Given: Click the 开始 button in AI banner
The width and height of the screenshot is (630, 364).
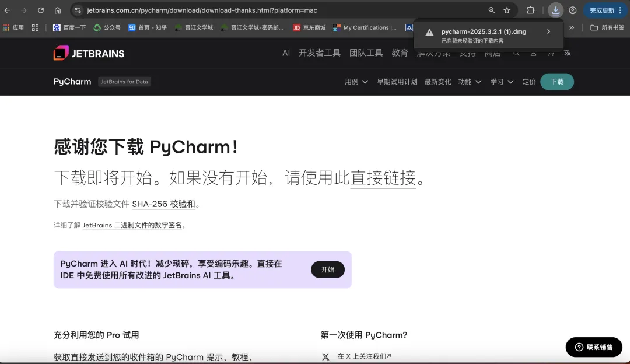Looking at the screenshot, I should point(328,269).
